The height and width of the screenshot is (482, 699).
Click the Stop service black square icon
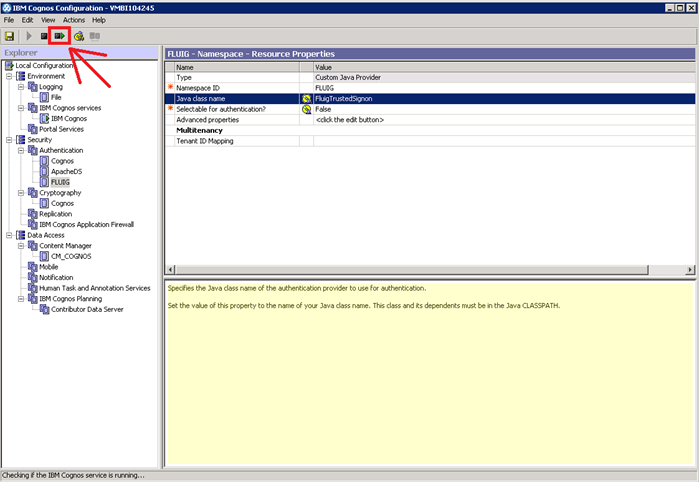click(x=44, y=36)
